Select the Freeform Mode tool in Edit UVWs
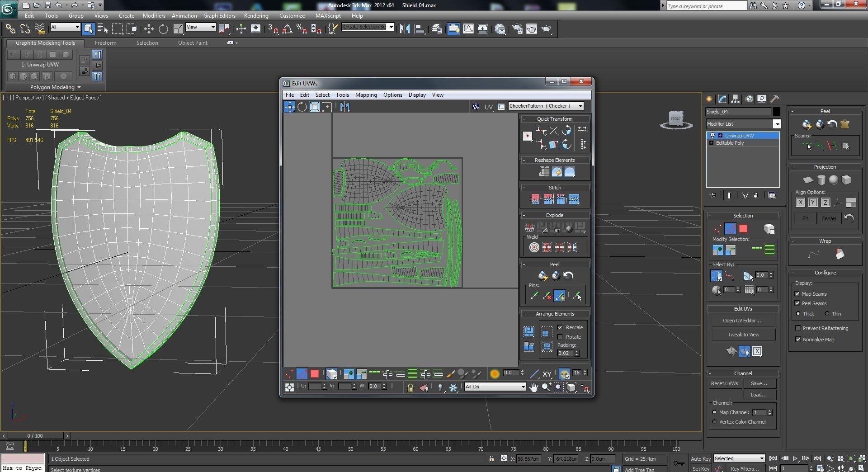This screenshot has height=472, width=868. tap(327, 107)
